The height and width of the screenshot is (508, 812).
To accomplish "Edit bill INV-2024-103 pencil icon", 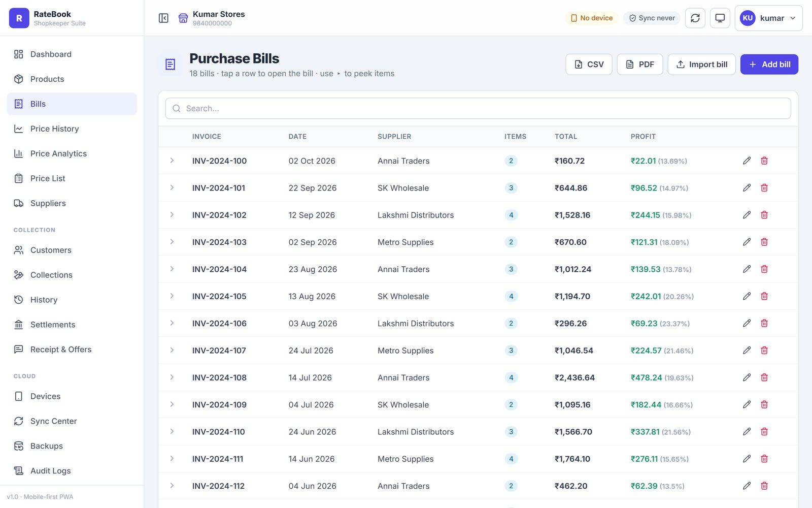I will 747,242.
